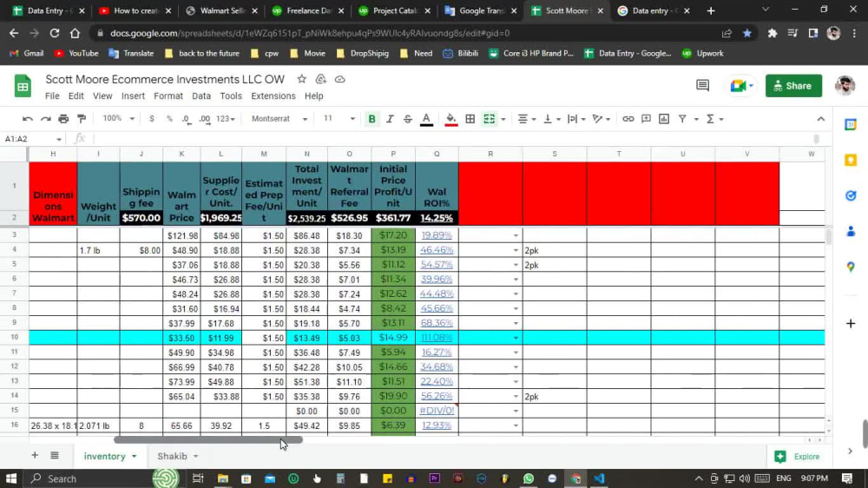Create a filter icon
868x488 pixels.
click(682, 119)
